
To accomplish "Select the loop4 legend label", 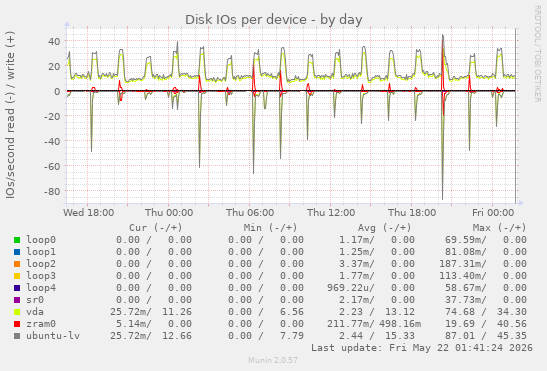I will coord(41,288).
